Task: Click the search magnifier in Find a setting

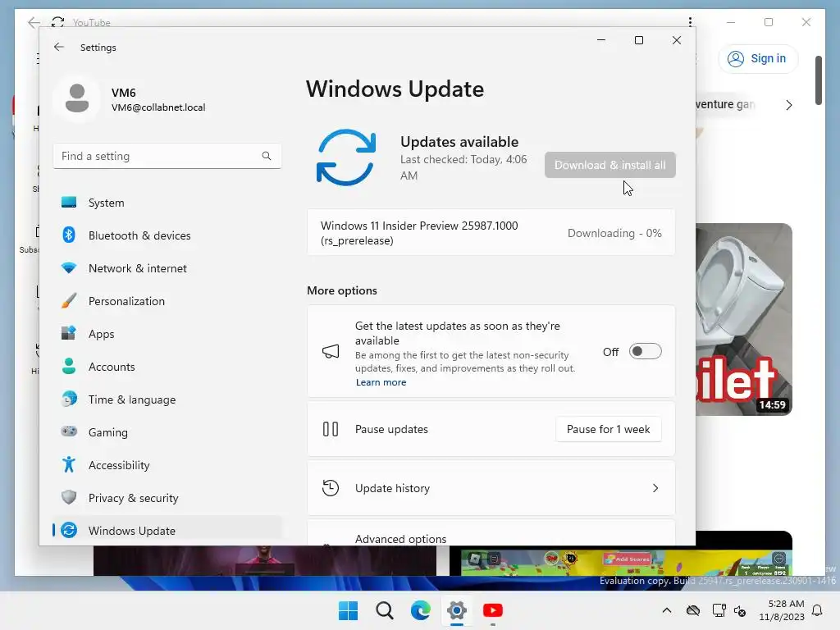Action: pyautogui.click(x=267, y=156)
